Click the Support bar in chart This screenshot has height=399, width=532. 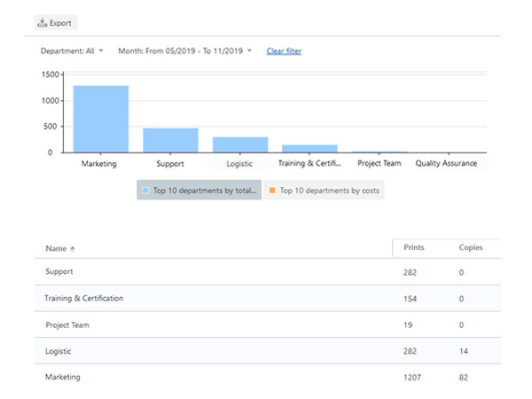click(170, 140)
